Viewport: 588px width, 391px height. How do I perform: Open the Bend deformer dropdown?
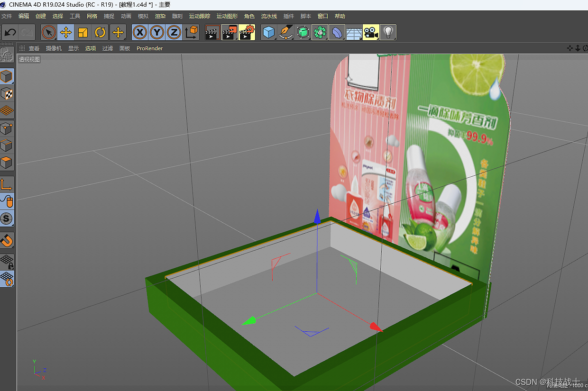337,32
